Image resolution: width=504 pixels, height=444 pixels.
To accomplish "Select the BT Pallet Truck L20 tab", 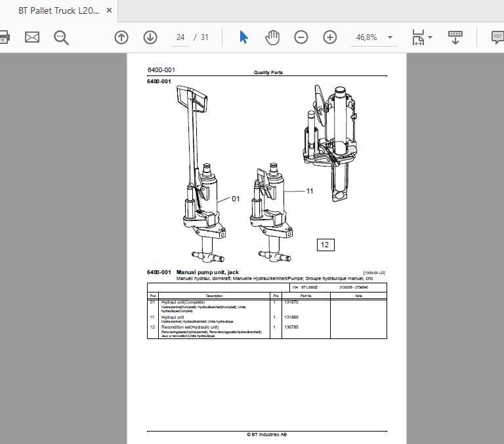I will 59,10.
